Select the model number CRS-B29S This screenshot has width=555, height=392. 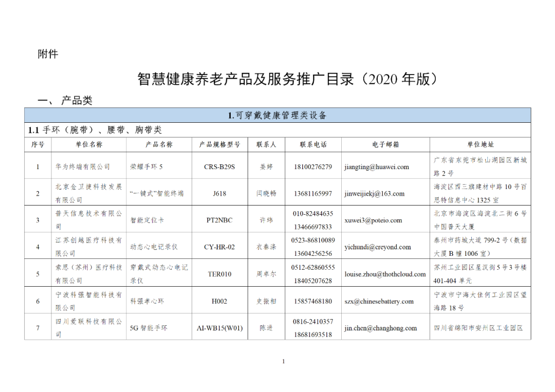[219, 167]
